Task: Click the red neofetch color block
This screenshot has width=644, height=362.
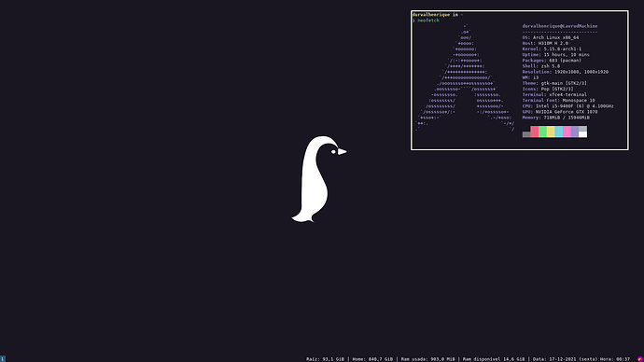Action: tap(535, 132)
